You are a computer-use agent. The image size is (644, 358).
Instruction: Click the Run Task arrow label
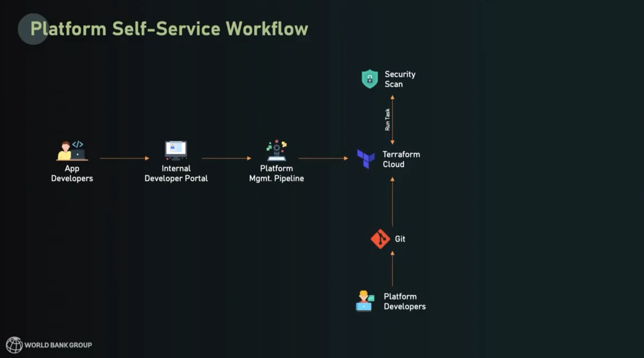[387, 119]
